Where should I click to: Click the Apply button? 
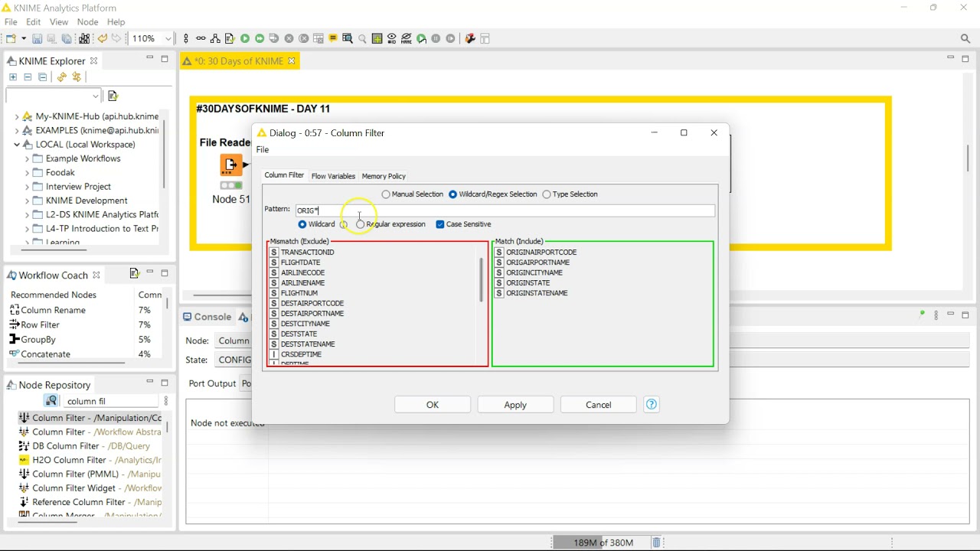[515, 405]
